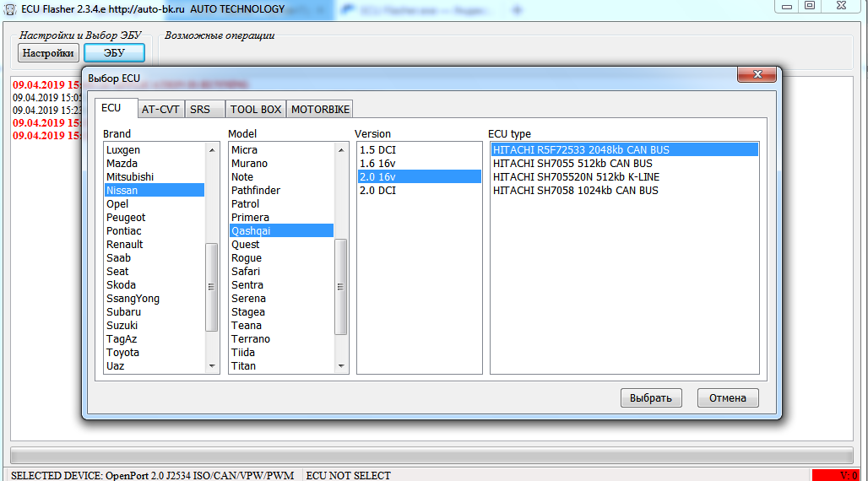The width and height of the screenshot is (868, 481).
Task: Choose Peugeot brand
Action: click(154, 218)
